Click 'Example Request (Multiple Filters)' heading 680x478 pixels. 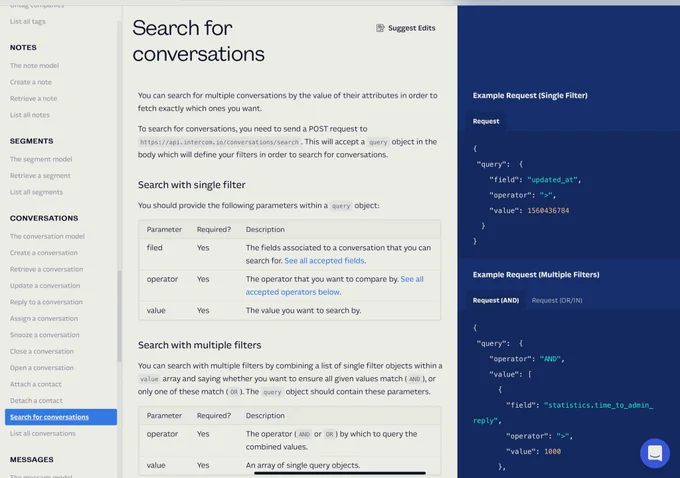(x=536, y=275)
